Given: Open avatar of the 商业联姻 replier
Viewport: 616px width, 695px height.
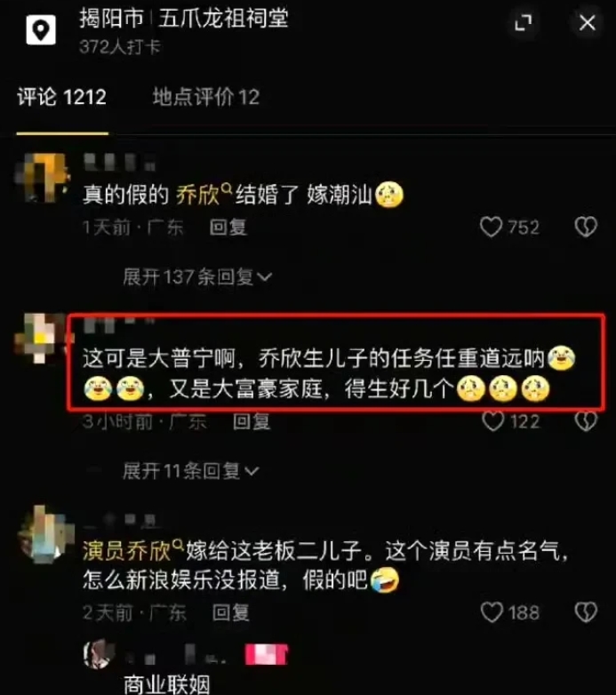Looking at the screenshot, I should click(x=99, y=654).
